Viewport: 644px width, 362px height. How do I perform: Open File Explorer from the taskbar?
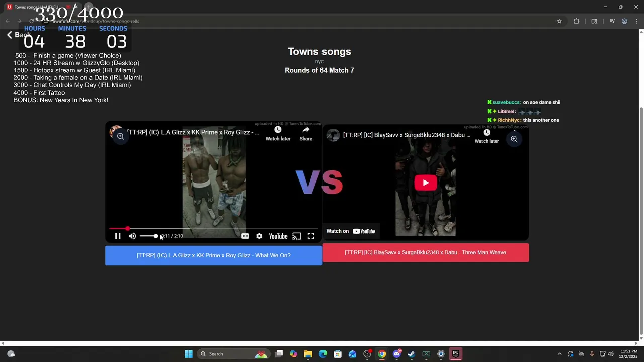tap(308, 354)
